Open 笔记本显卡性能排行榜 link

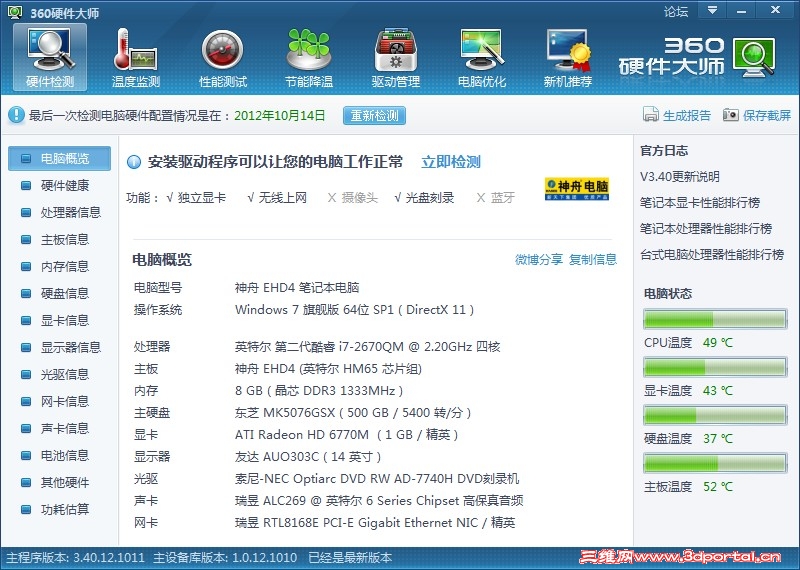point(700,203)
